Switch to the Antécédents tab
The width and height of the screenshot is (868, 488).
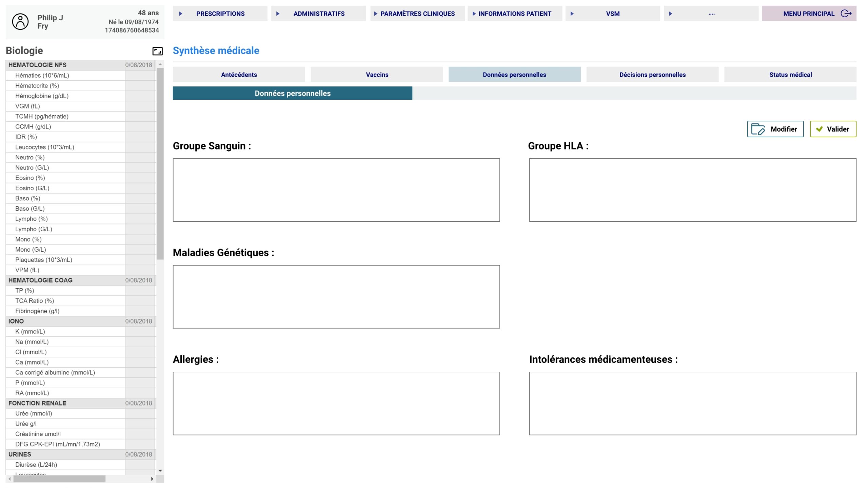[239, 75]
